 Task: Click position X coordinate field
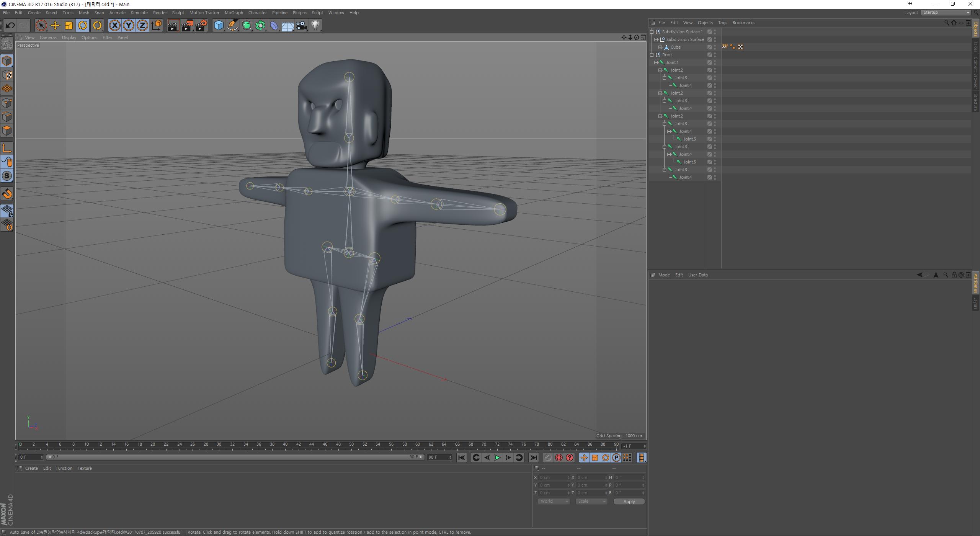(x=554, y=477)
